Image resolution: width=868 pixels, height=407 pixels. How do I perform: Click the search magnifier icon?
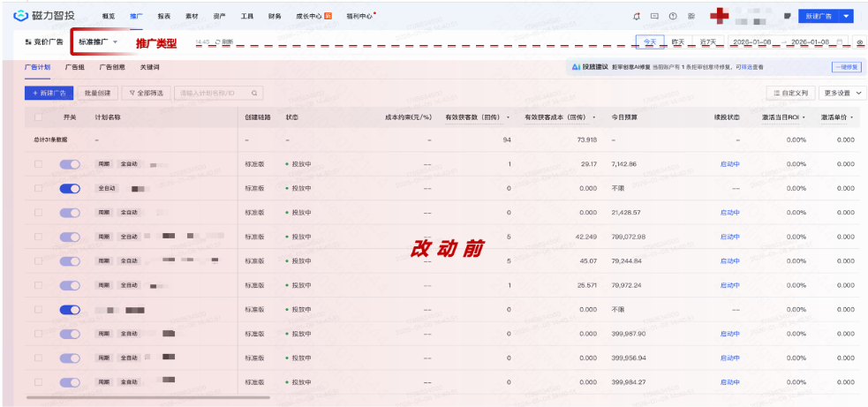(x=254, y=93)
